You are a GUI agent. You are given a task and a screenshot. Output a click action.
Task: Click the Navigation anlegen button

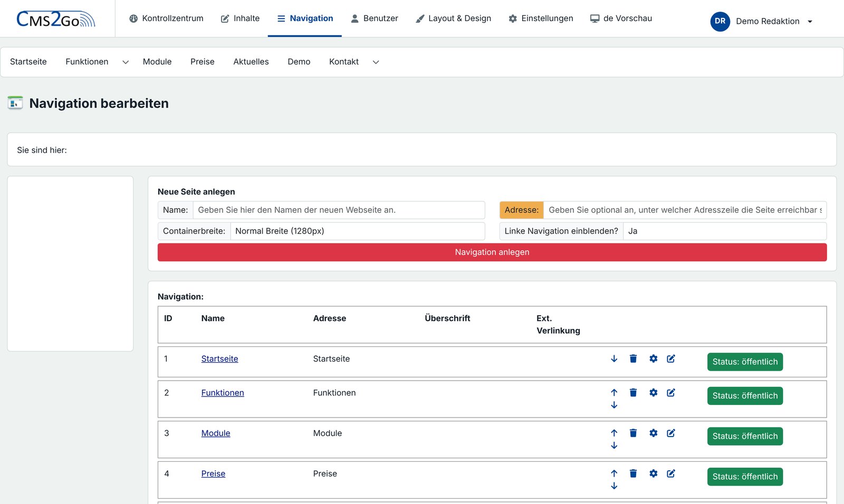point(492,252)
